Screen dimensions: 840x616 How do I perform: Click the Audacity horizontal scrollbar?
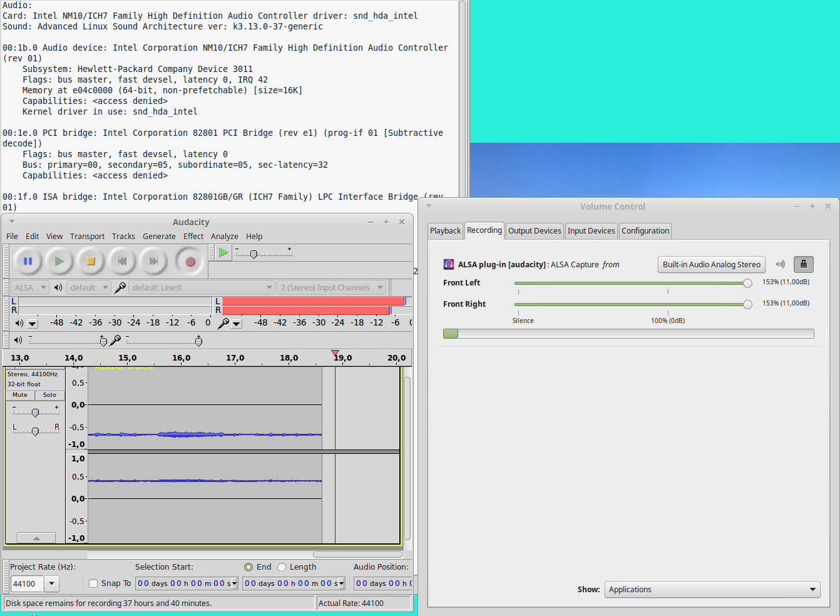[357, 555]
